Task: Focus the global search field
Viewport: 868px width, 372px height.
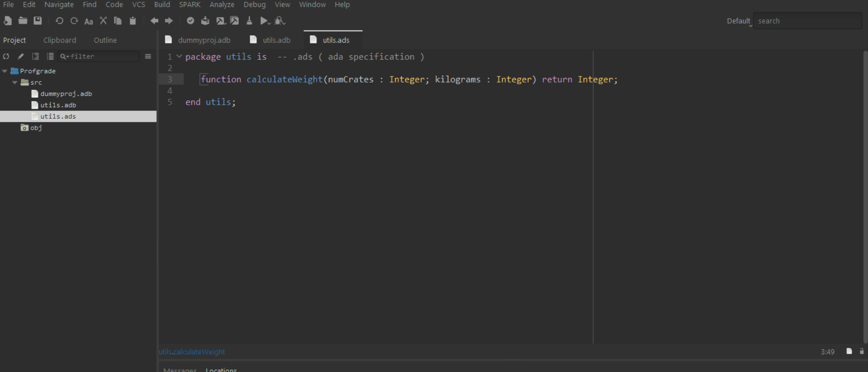Action: [x=807, y=21]
